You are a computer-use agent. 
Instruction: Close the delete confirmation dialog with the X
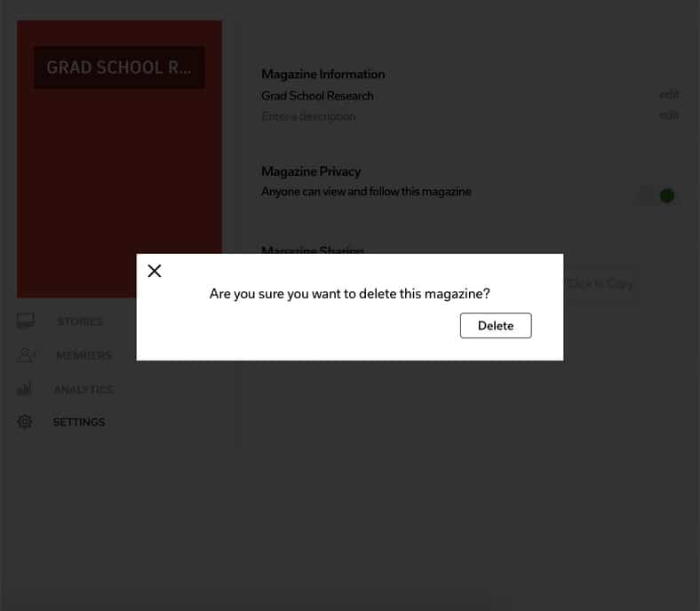[155, 271]
